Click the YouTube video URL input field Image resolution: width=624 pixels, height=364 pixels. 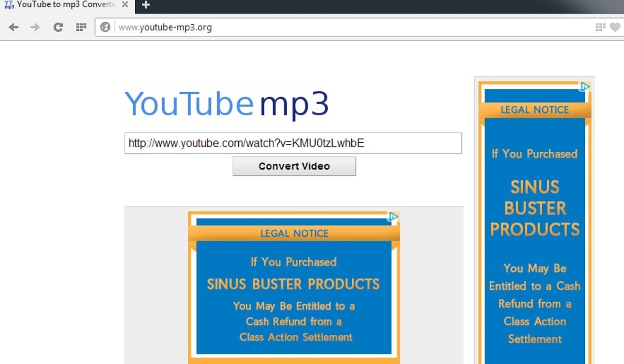[x=293, y=143]
